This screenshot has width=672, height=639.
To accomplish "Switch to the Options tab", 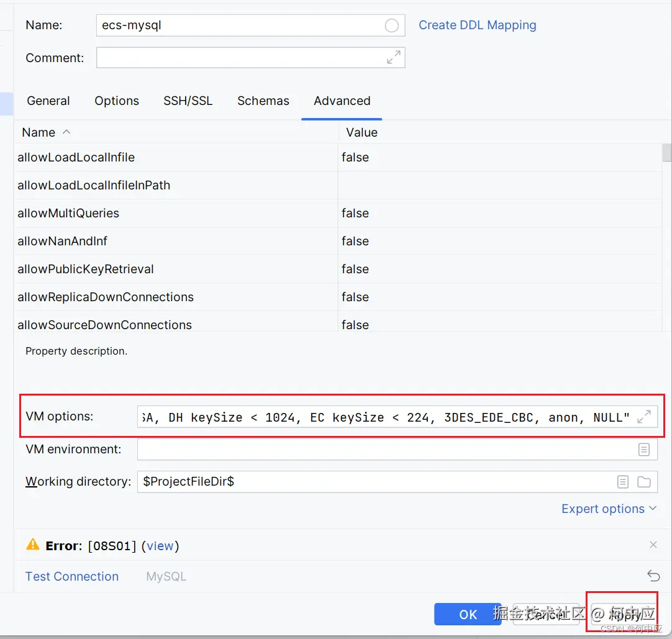I will [x=117, y=101].
